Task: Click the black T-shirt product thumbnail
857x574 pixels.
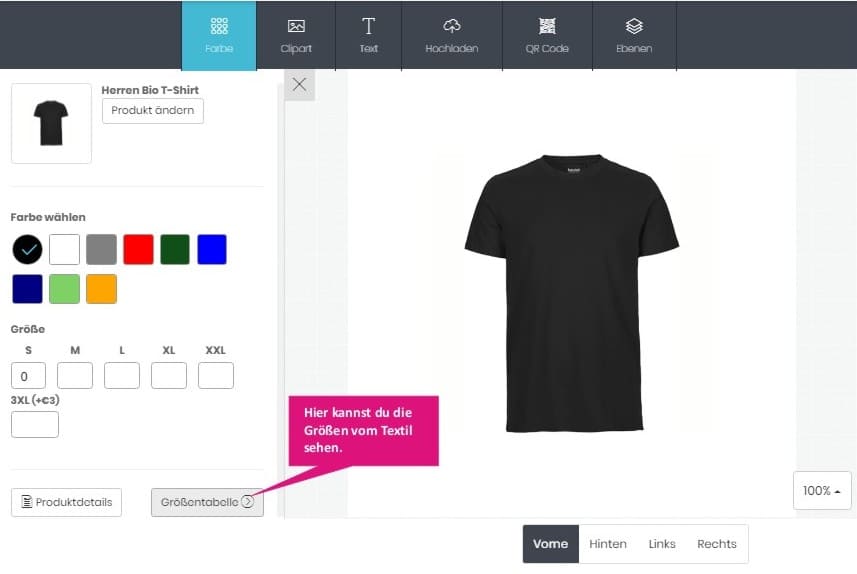Action: coord(51,124)
